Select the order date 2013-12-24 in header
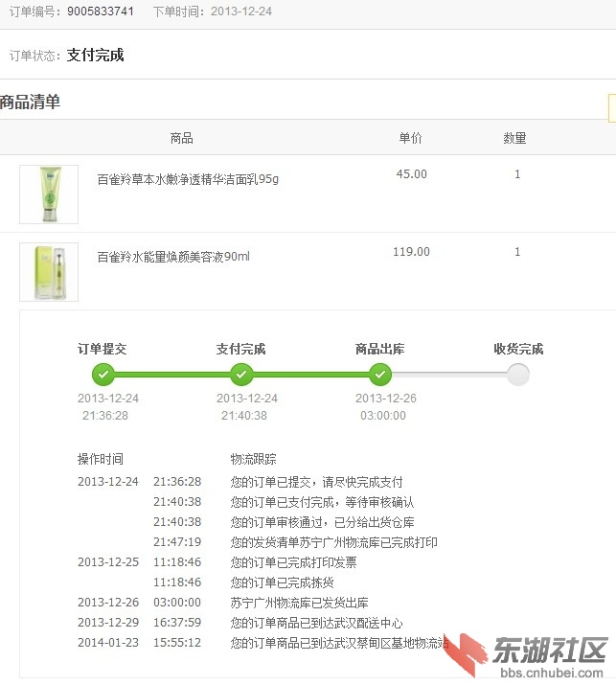The image size is (616, 685). (x=241, y=11)
